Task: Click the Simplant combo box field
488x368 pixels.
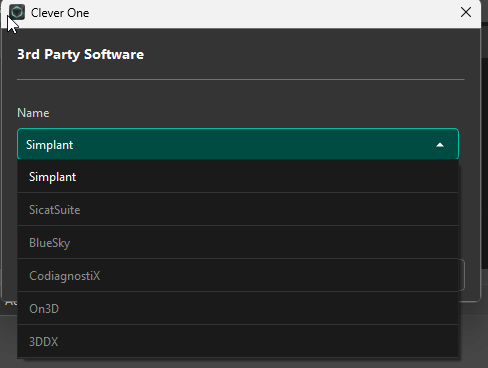Action: point(238,144)
